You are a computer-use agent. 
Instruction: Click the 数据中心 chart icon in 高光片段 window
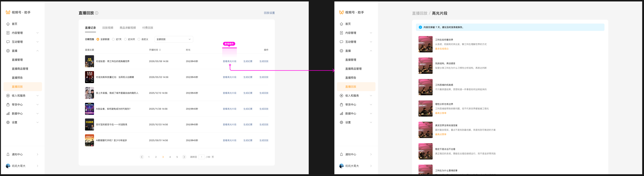pyautogui.click(x=341, y=114)
